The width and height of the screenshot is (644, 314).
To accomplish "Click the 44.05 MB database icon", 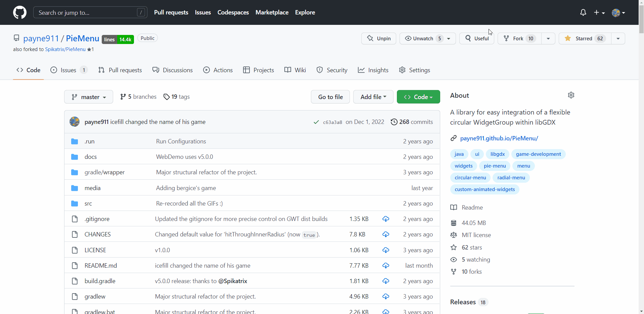I will pos(454,223).
